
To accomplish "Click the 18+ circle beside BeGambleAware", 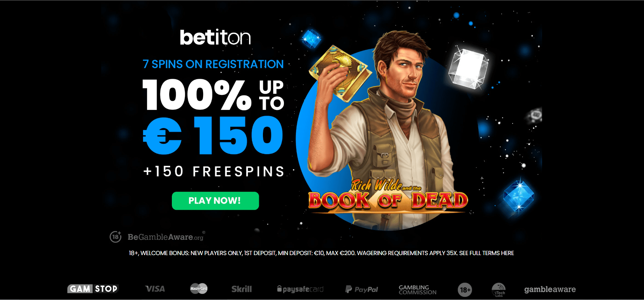I will point(115,237).
